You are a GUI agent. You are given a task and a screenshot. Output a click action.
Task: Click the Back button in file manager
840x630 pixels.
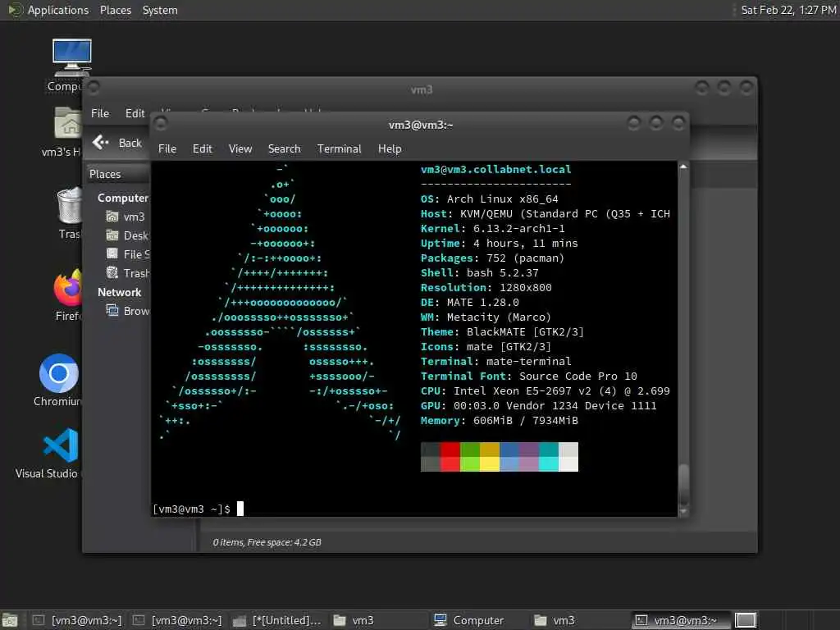118,143
